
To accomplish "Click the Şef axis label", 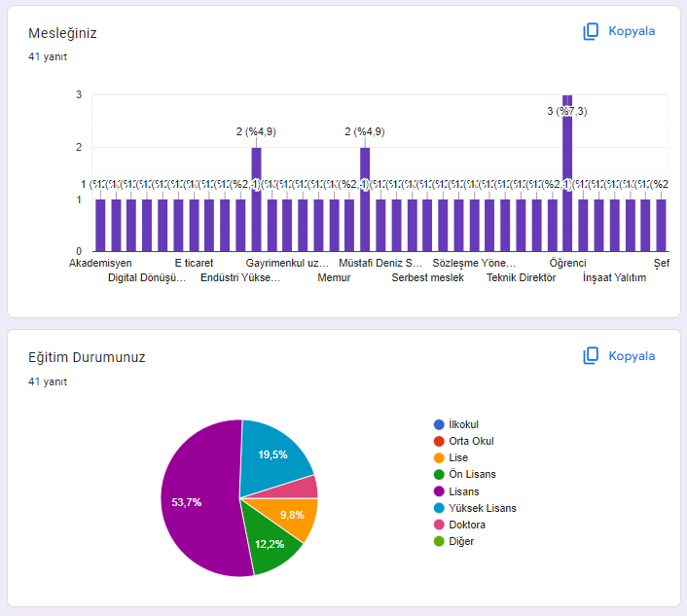I will 661,263.
